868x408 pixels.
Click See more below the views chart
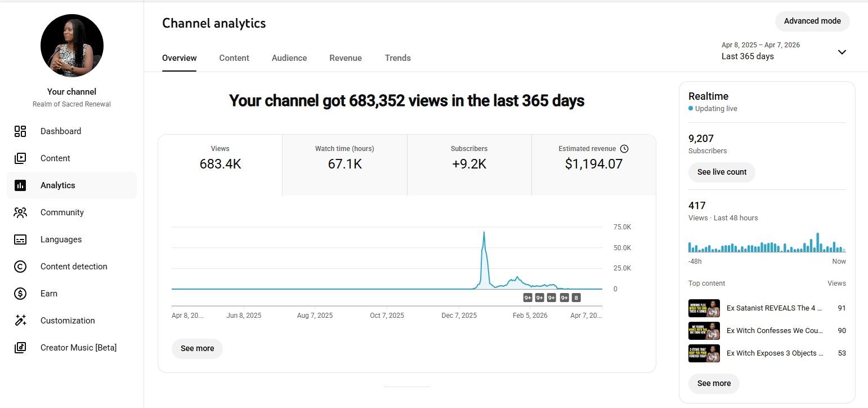point(197,348)
